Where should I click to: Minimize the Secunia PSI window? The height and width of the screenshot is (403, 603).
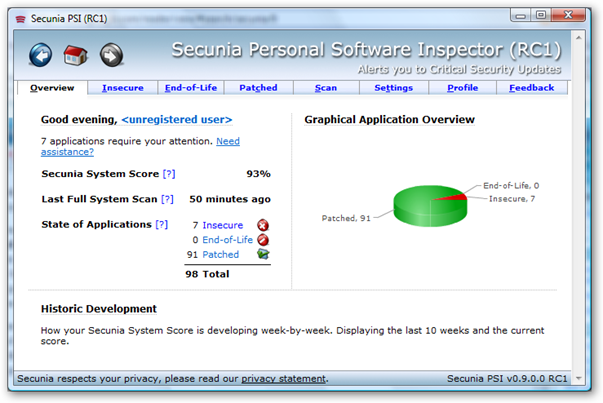(521, 15)
